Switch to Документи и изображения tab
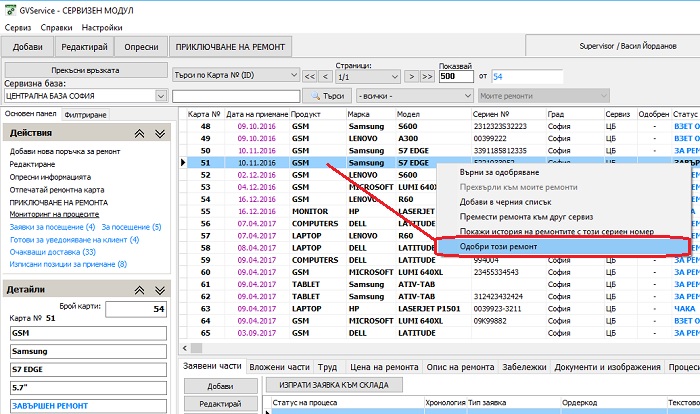 pos(607,367)
